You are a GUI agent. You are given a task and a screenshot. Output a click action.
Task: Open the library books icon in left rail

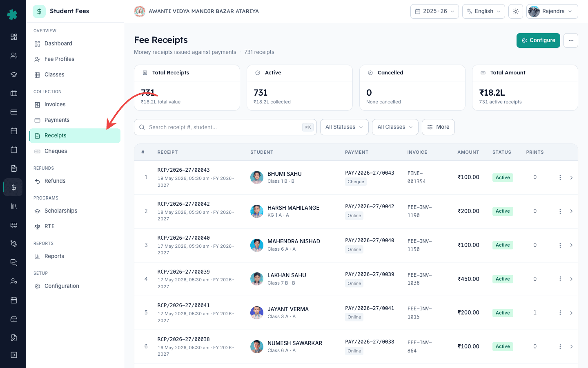[x=14, y=206]
